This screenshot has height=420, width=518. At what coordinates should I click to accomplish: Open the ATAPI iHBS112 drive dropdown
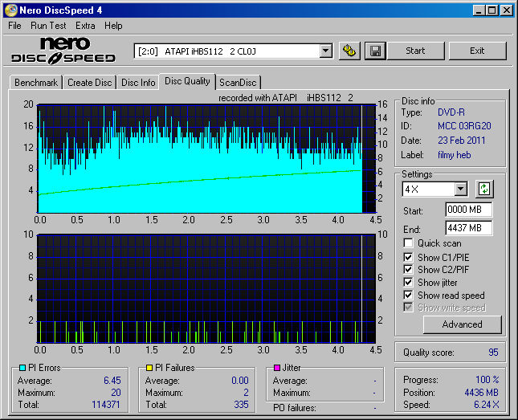[326, 51]
